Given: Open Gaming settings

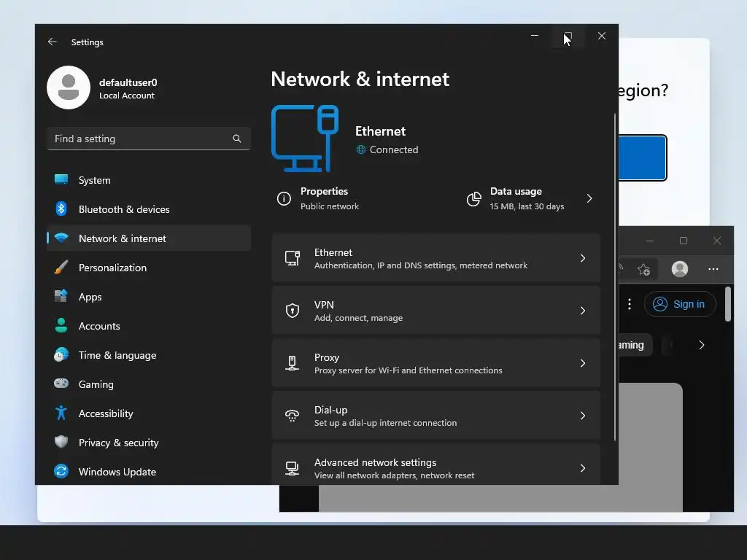Looking at the screenshot, I should coord(149,384).
